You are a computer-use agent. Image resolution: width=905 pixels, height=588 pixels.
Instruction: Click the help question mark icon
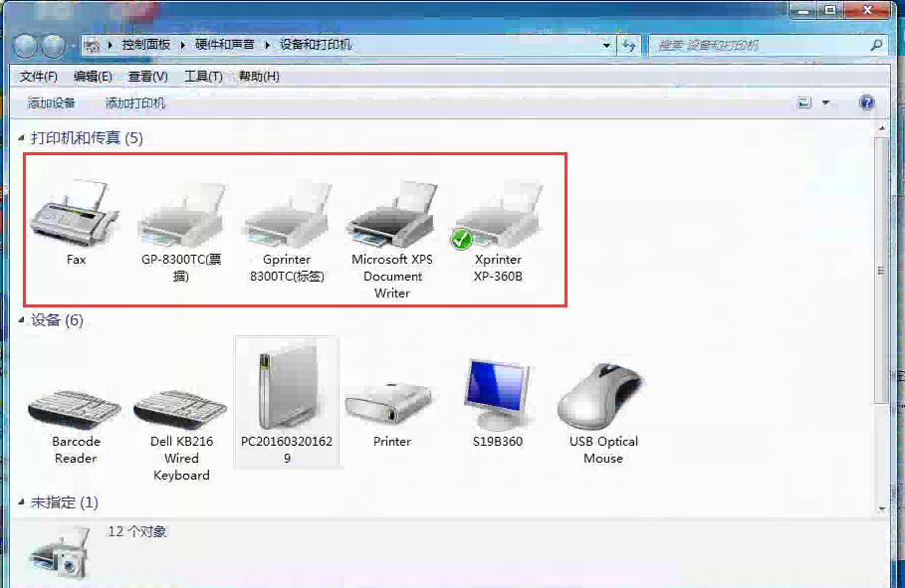(866, 102)
